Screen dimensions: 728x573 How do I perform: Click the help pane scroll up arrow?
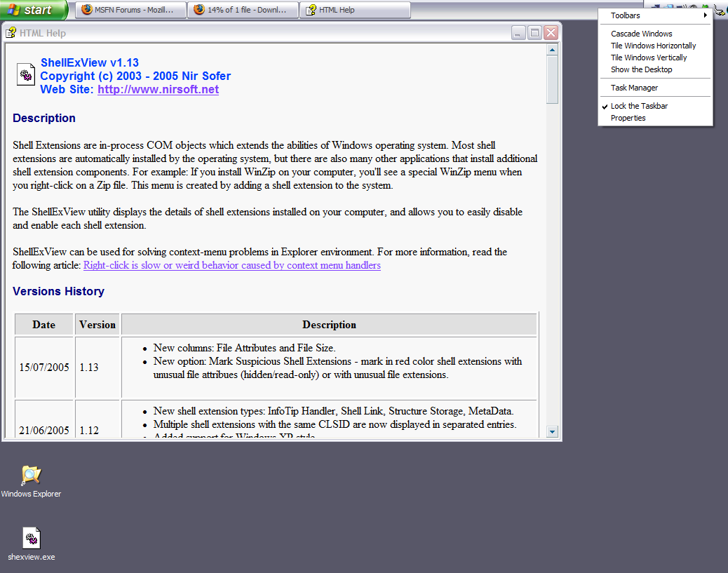pos(552,50)
